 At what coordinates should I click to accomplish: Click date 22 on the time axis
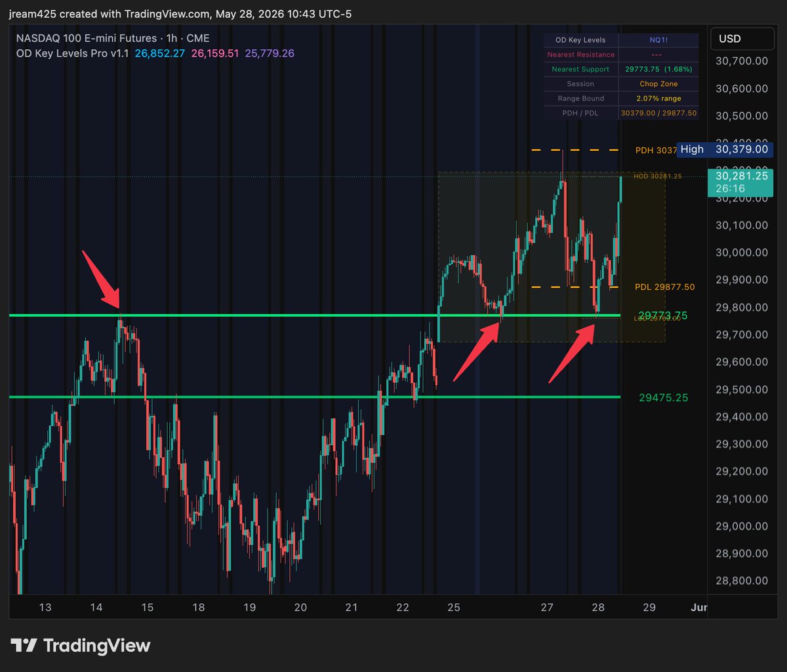tap(403, 608)
